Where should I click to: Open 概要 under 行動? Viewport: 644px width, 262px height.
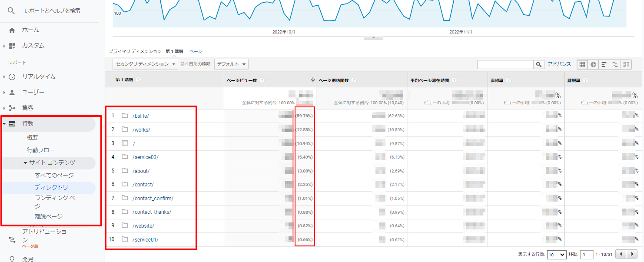click(x=33, y=138)
